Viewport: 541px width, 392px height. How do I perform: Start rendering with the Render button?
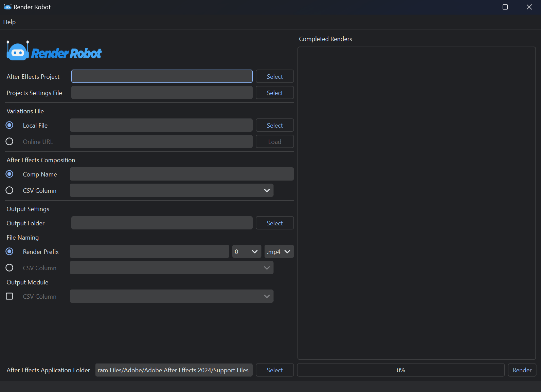point(522,370)
